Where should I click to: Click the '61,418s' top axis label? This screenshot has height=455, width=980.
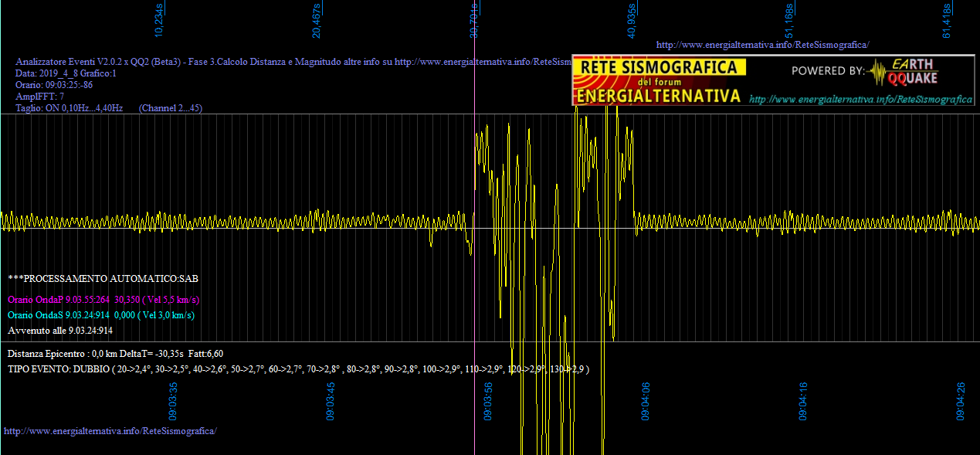947,22
